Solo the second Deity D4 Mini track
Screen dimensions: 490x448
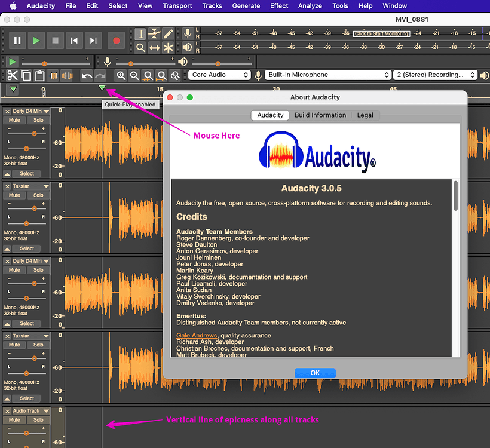tap(38, 270)
